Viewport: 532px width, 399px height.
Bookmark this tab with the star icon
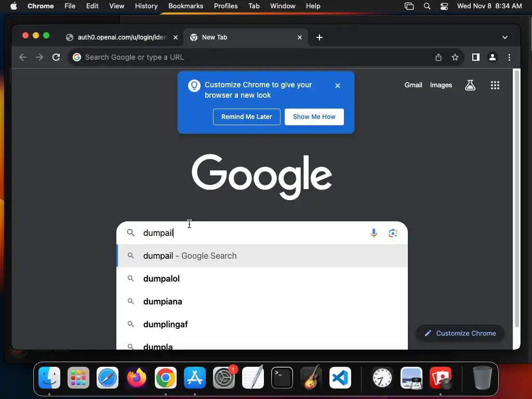click(455, 57)
